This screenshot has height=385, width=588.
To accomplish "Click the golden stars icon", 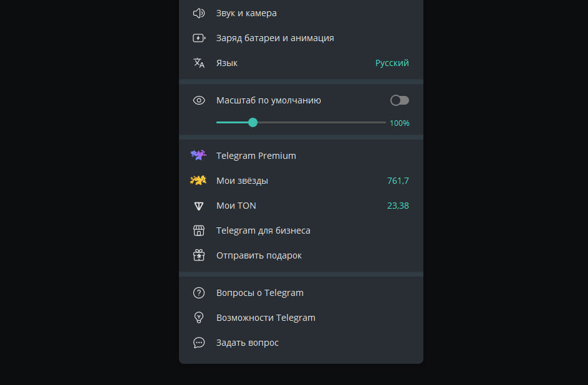I will (198, 181).
